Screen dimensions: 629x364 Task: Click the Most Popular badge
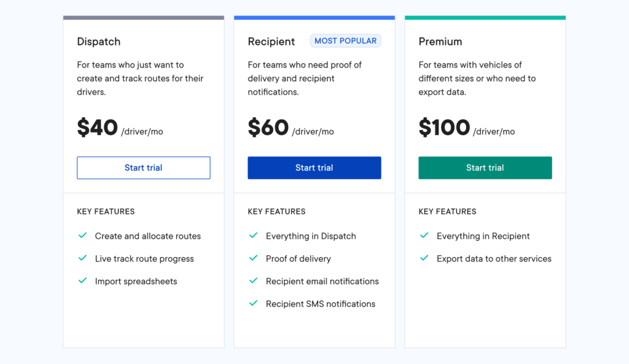345,41
